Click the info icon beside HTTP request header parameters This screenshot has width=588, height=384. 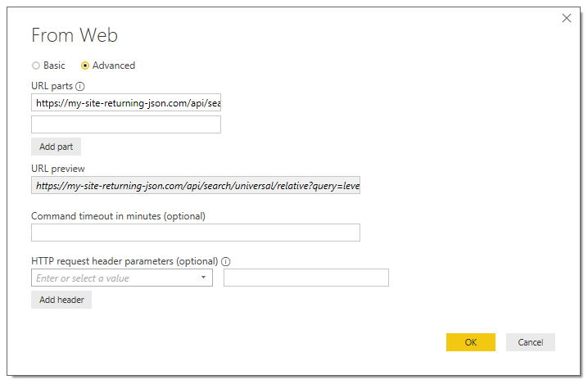click(226, 261)
